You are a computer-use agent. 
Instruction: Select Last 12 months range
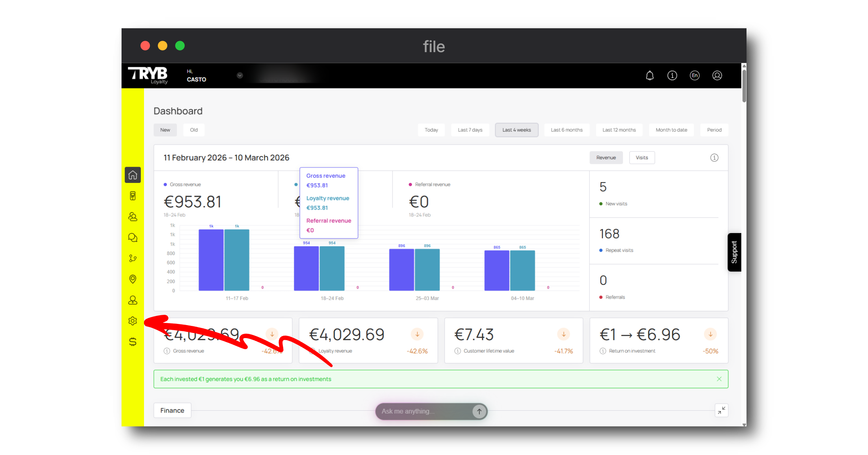[619, 130]
